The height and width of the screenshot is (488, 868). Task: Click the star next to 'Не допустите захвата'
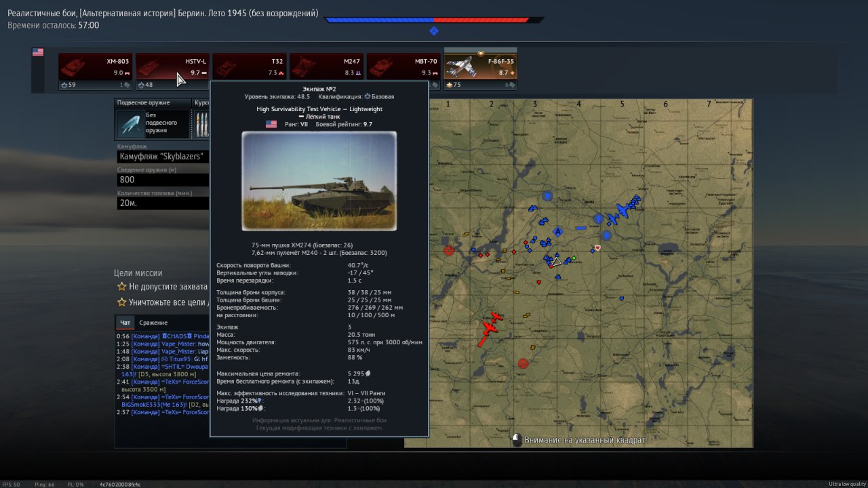(x=121, y=287)
